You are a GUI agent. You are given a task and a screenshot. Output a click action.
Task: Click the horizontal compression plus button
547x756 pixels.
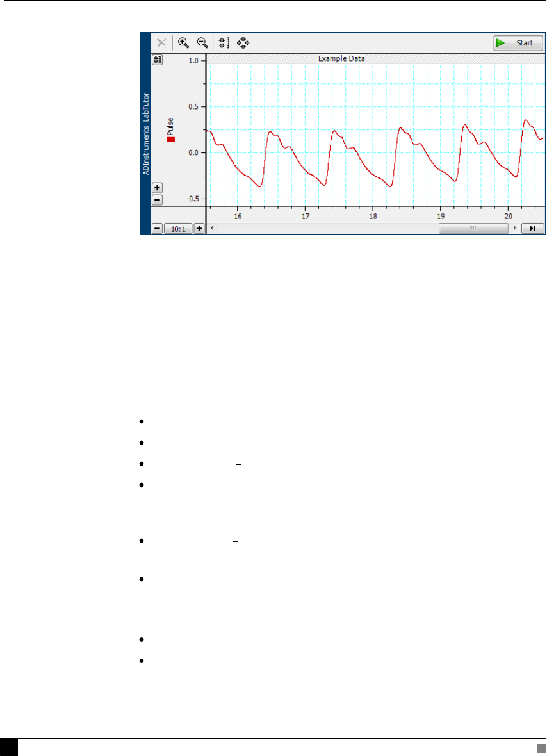199,229
